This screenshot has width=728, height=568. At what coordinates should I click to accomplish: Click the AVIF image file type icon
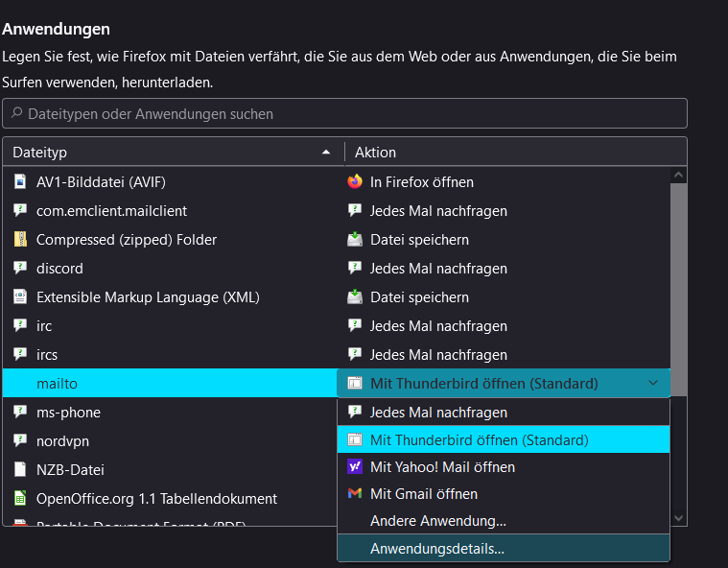click(20, 181)
